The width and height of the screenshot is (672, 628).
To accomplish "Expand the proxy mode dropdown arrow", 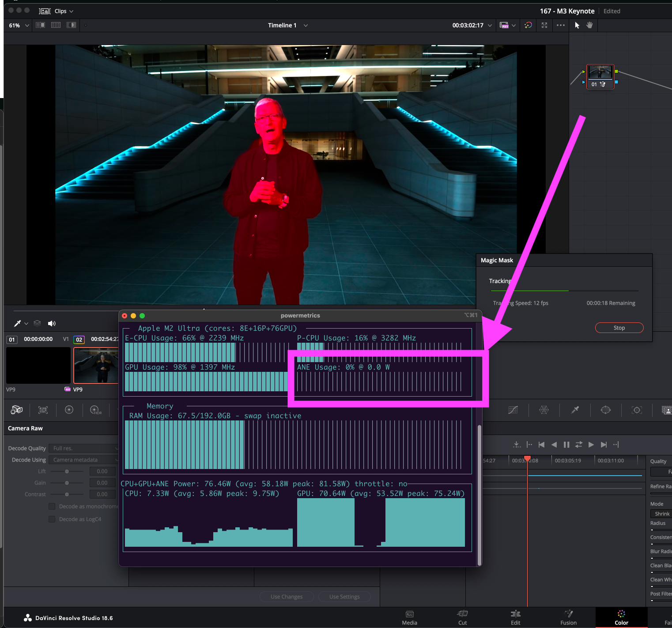I will 513,26.
